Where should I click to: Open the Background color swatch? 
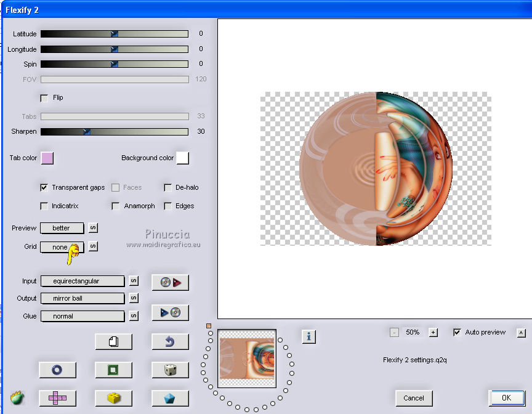(x=182, y=158)
